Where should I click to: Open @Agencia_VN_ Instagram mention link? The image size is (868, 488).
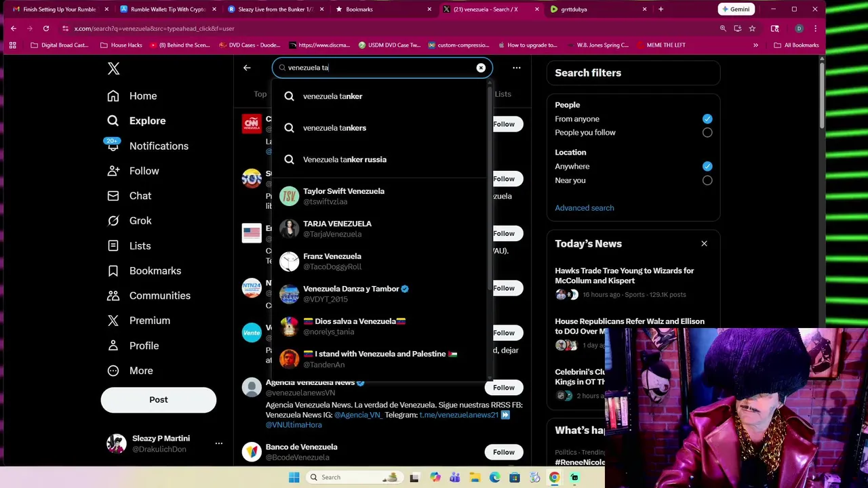point(359,415)
